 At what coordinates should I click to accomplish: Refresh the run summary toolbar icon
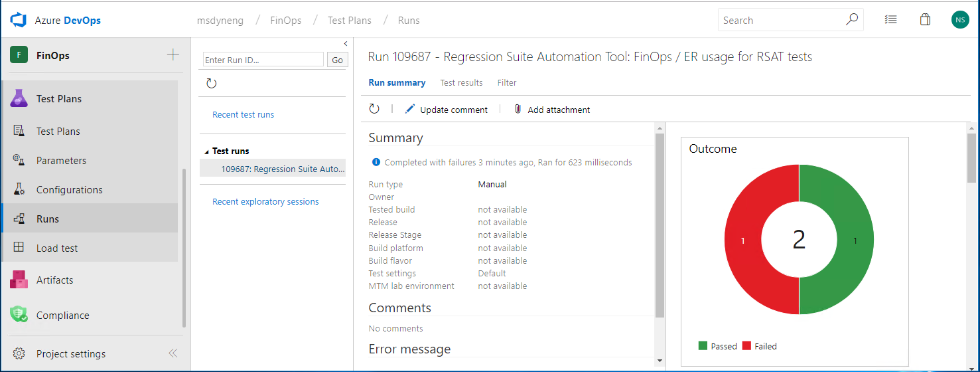click(x=374, y=109)
